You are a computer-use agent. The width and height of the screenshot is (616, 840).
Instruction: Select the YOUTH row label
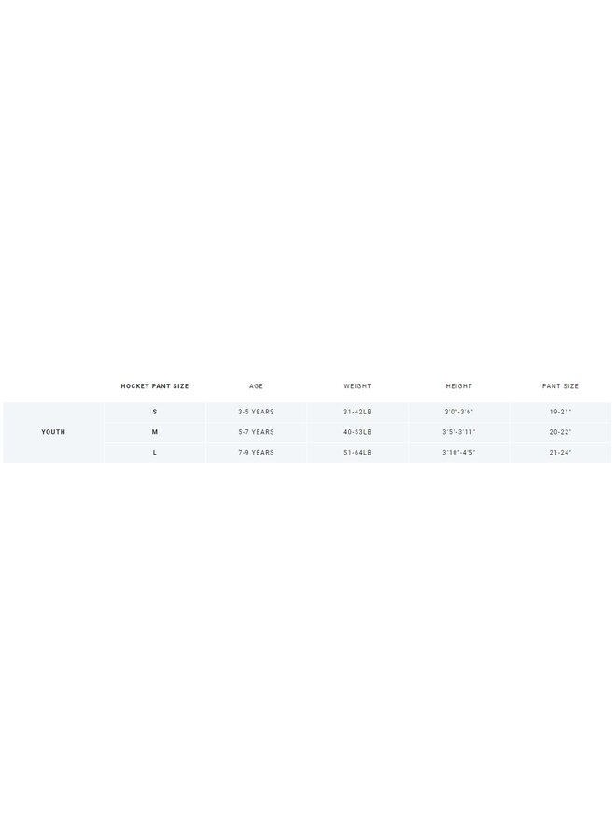[53, 432]
